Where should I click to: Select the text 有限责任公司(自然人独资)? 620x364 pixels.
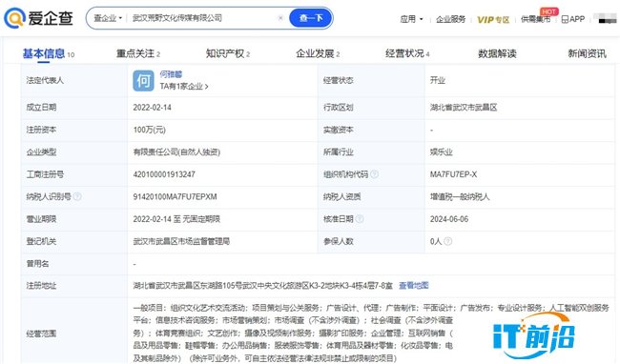pyautogui.click(x=176, y=152)
